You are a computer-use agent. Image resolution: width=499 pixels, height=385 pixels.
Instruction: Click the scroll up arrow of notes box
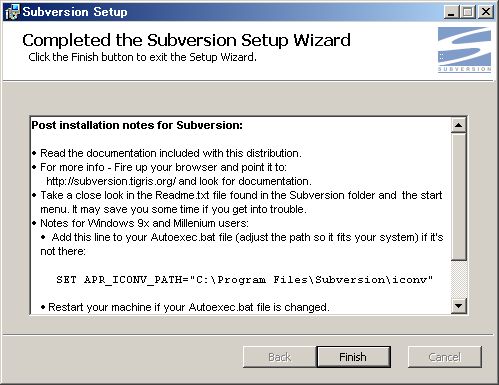point(459,125)
